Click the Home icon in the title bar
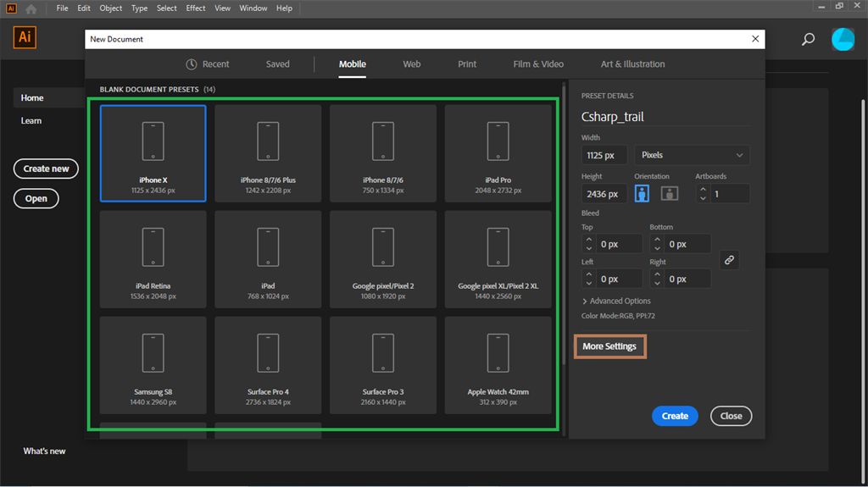The width and height of the screenshot is (868, 487). pyautogui.click(x=31, y=8)
